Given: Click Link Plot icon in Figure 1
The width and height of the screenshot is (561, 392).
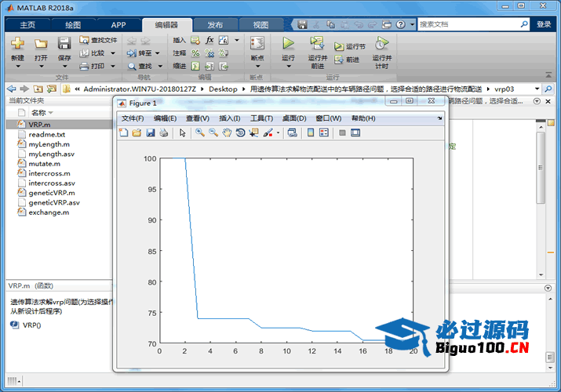Looking at the screenshot, I should pos(293,133).
